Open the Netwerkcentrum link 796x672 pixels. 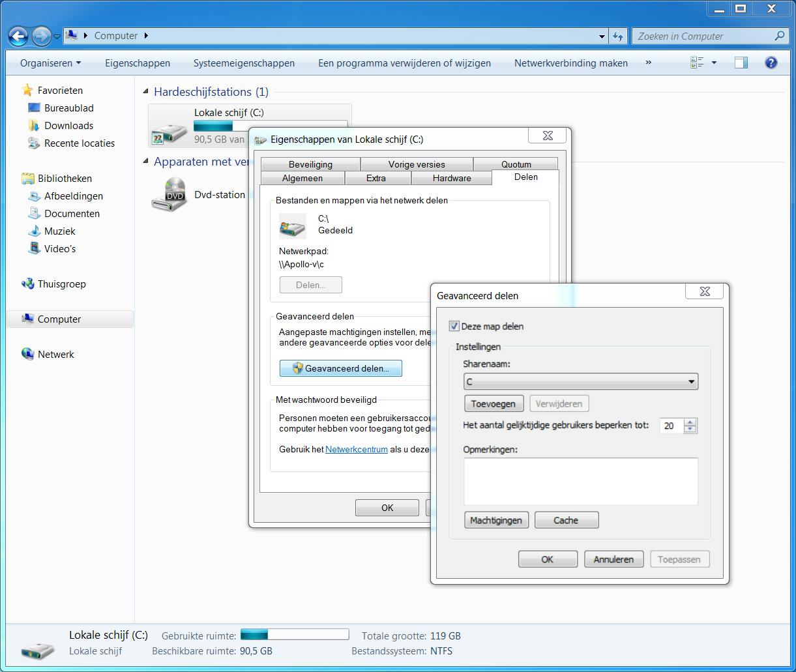(x=357, y=449)
